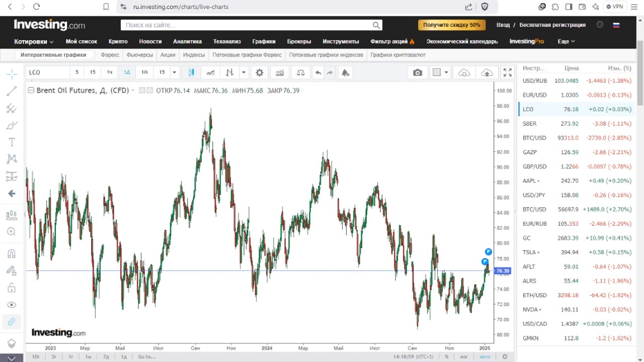Expand the Котировки menu

(x=34, y=42)
